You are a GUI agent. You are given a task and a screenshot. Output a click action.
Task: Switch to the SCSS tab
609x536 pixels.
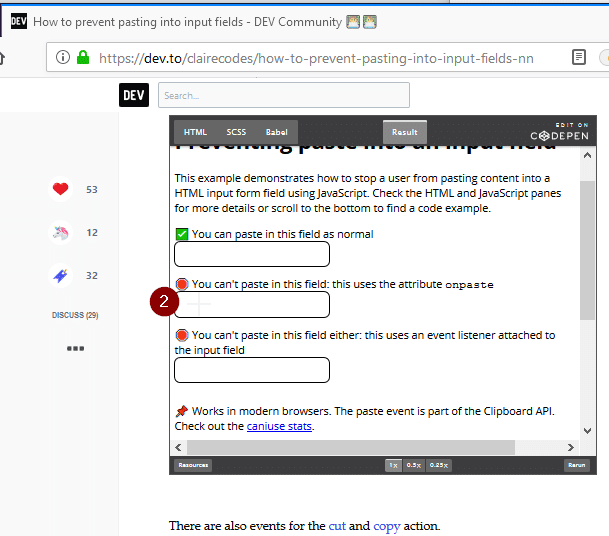pyautogui.click(x=236, y=132)
